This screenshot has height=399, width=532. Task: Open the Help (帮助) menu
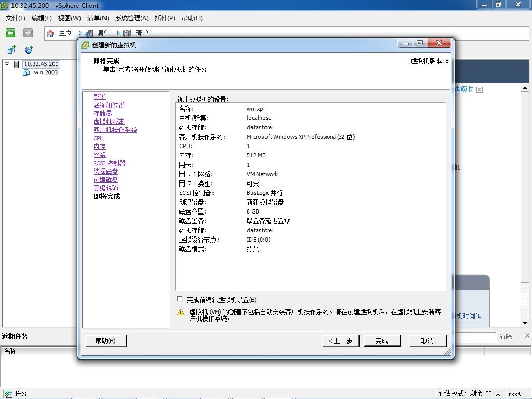pyautogui.click(x=192, y=18)
